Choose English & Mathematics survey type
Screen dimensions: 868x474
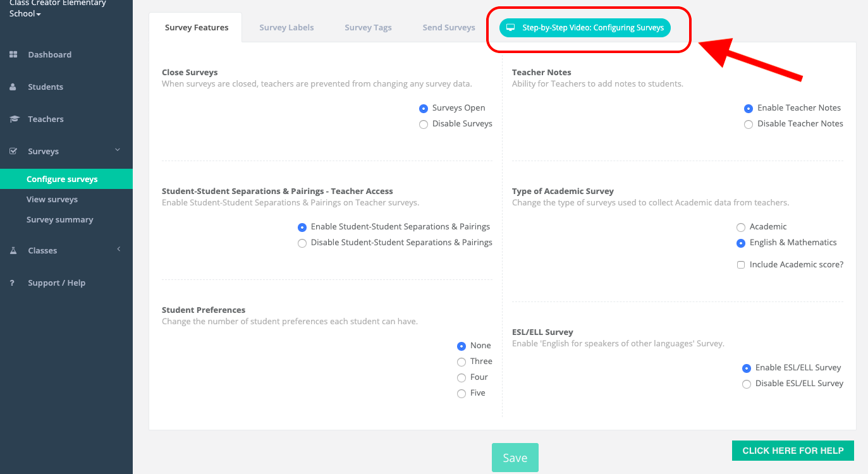tap(741, 243)
